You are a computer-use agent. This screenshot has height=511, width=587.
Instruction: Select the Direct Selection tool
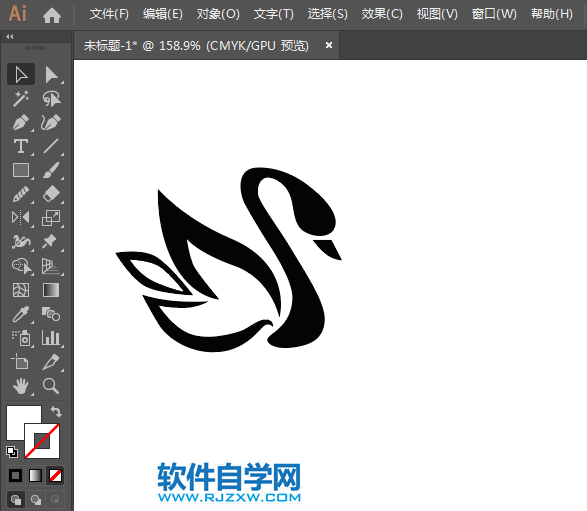click(51, 74)
